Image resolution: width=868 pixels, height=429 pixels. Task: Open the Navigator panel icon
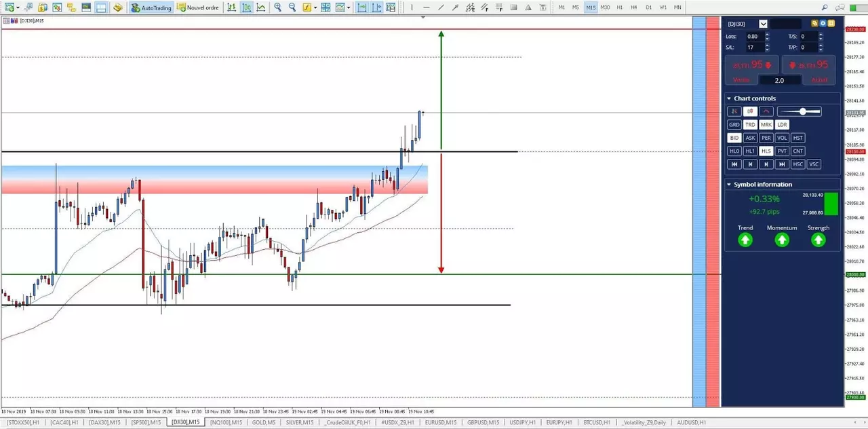click(71, 7)
